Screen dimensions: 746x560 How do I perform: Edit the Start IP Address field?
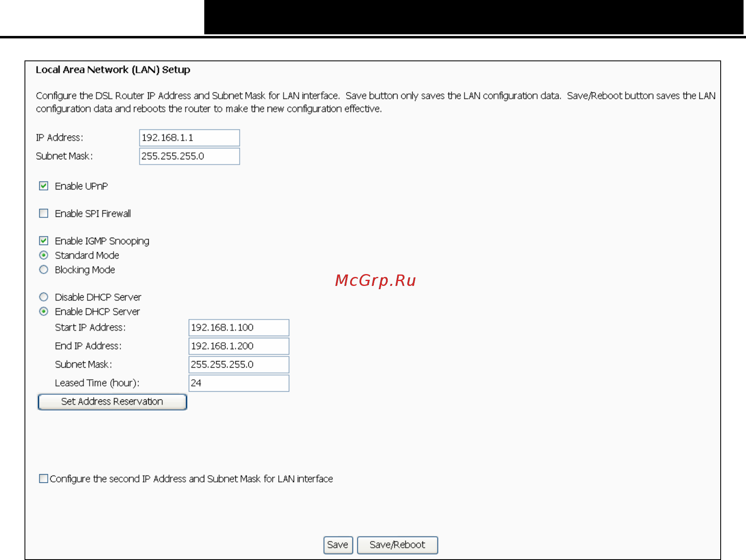tap(239, 328)
